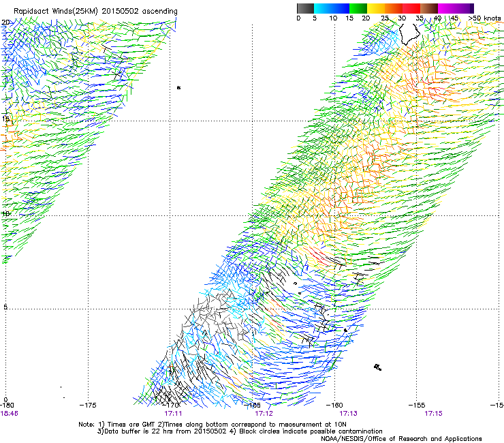504x443 pixels.
Task: Click the purple time label '17:11'
Action: [x=173, y=414]
